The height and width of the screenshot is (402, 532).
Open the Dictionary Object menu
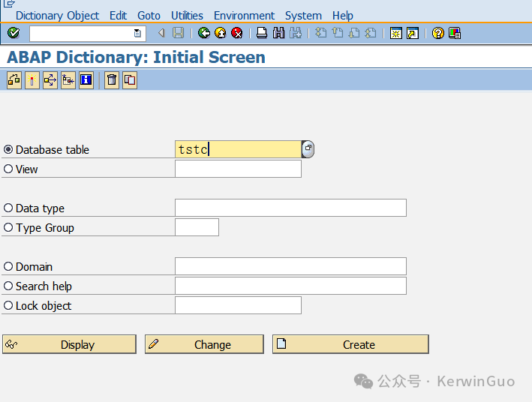(57, 16)
